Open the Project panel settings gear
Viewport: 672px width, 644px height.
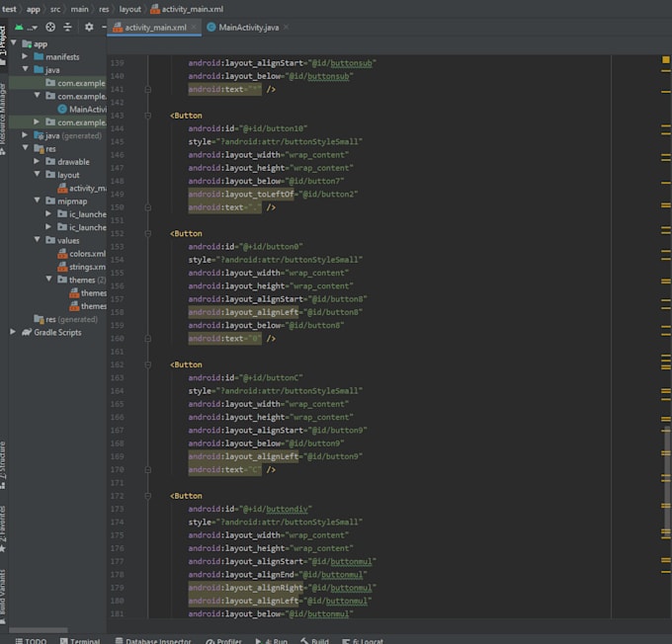click(x=89, y=28)
